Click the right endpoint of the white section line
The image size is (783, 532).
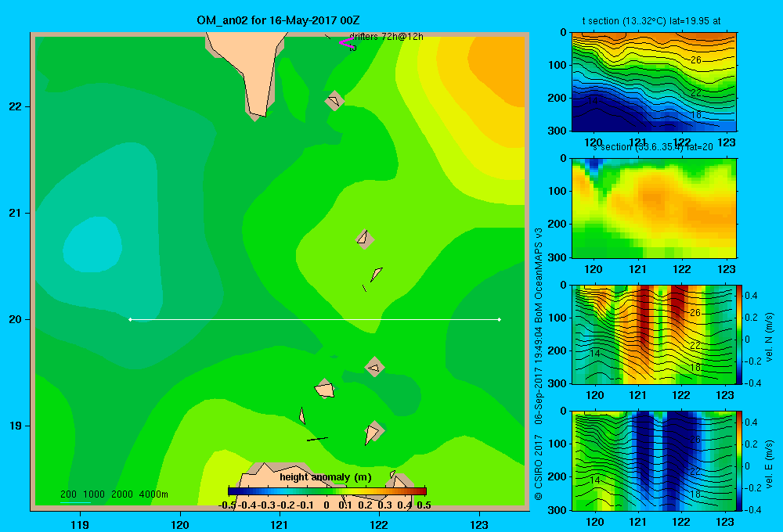(x=500, y=319)
